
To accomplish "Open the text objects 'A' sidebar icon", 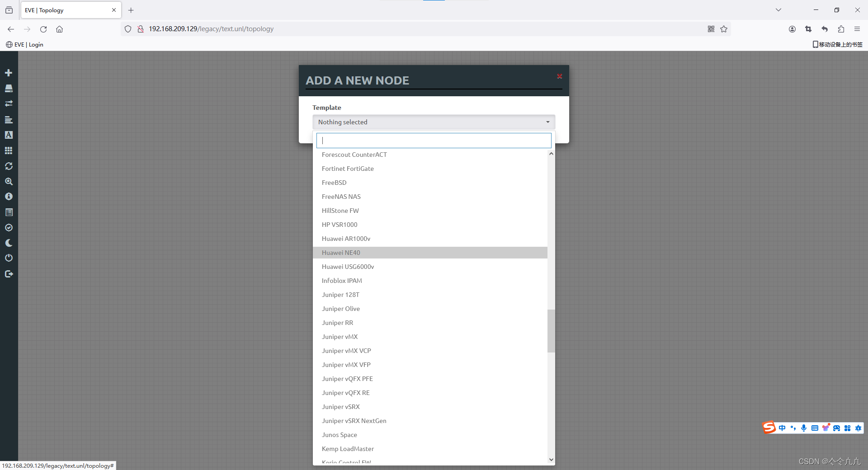I will click(x=9, y=135).
